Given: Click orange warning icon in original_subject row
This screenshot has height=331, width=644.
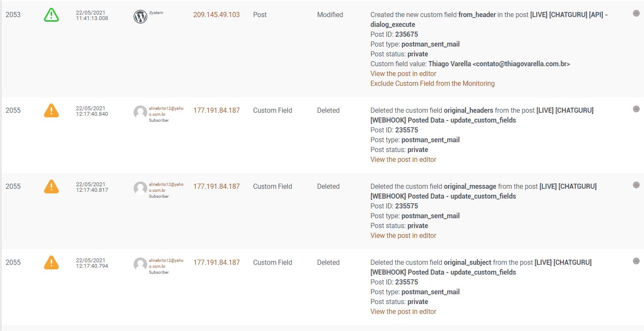Looking at the screenshot, I should pyautogui.click(x=51, y=263).
